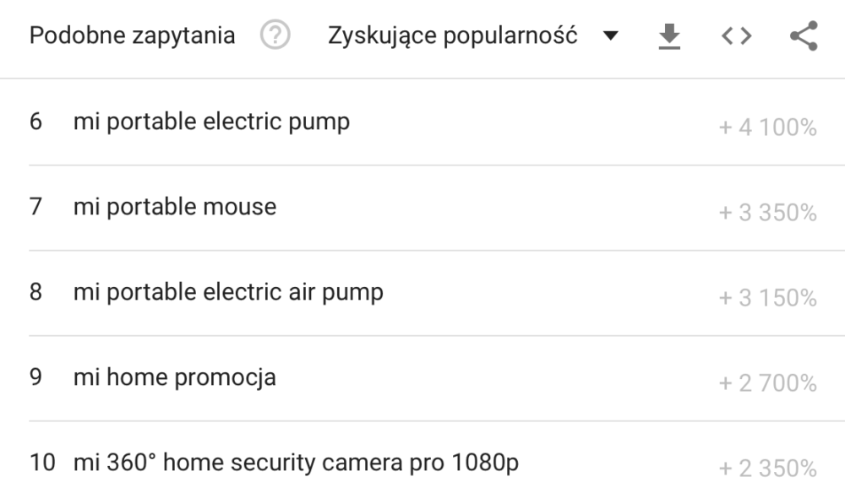Viewport: 845px width, 504px height.
Task: Open the Zyskujące popularność sort selector
Action: point(472,35)
